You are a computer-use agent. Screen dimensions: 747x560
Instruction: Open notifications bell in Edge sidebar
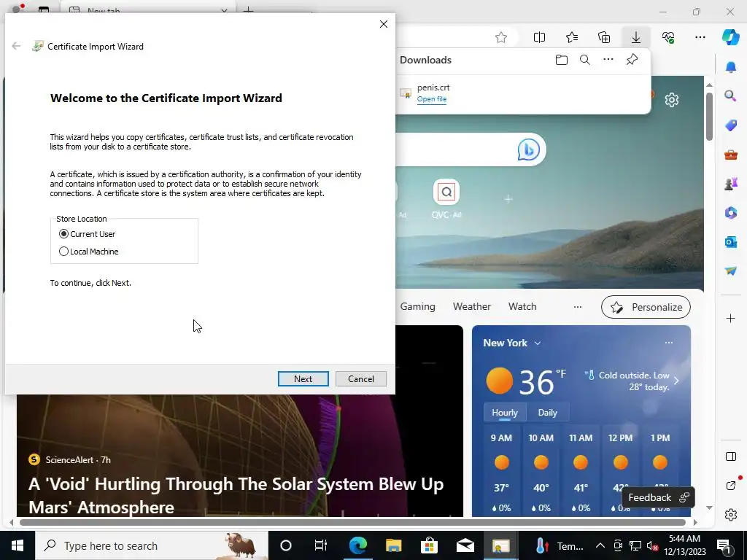tap(731, 67)
